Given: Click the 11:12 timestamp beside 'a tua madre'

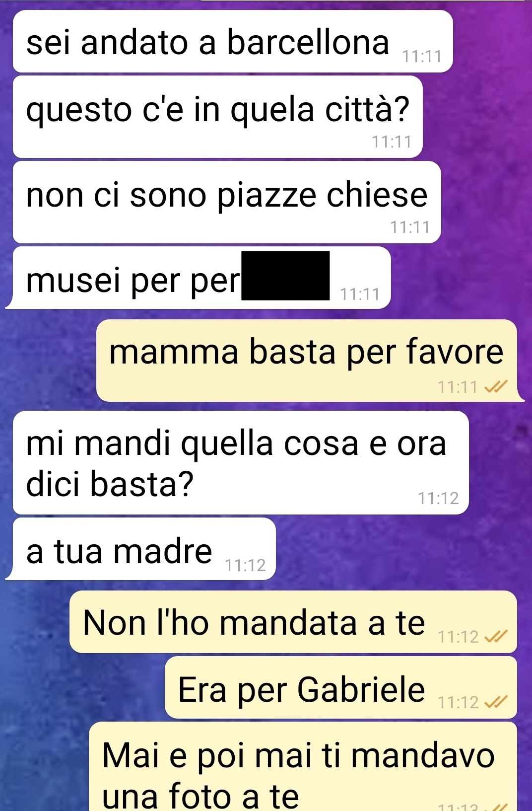Looking at the screenshot, I should pyautogui.click(x=246, y=565).
